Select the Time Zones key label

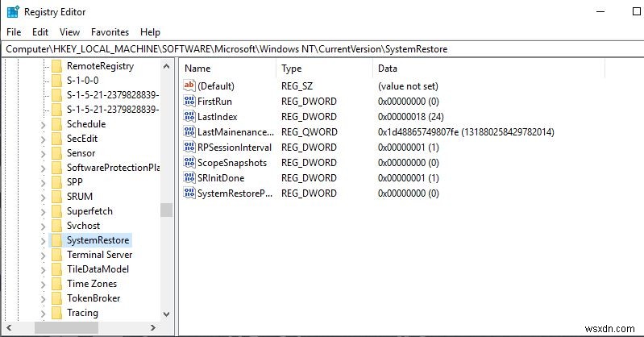(92, 284)
